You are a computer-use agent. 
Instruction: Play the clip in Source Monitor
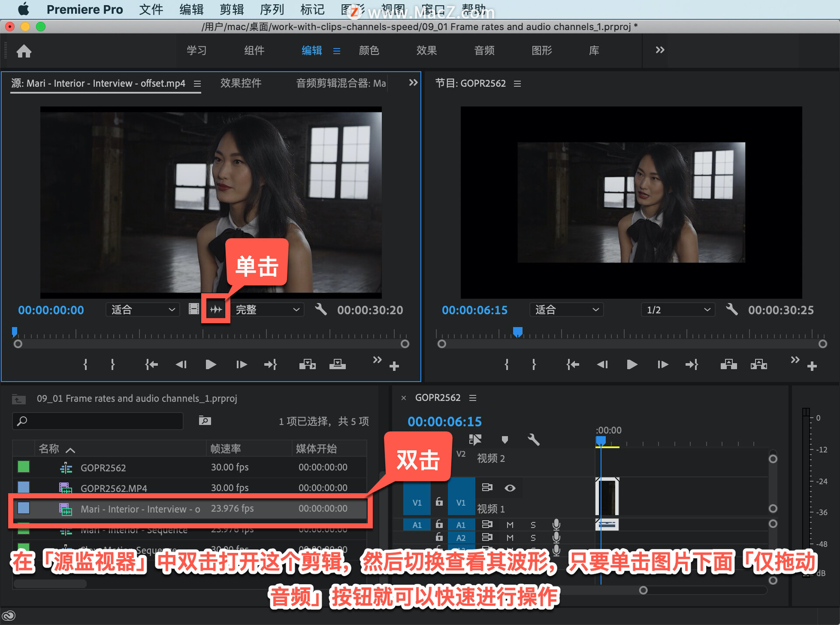click(210, 364)
